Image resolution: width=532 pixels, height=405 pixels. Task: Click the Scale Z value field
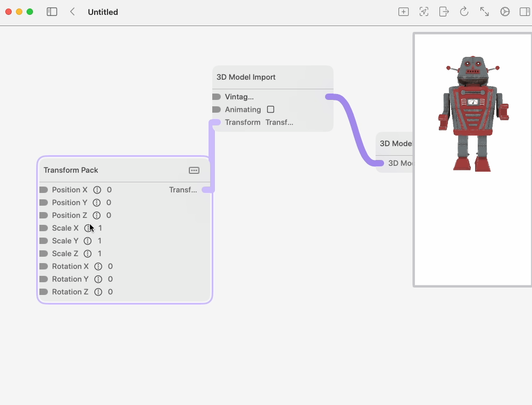click(x=99, y=254)
